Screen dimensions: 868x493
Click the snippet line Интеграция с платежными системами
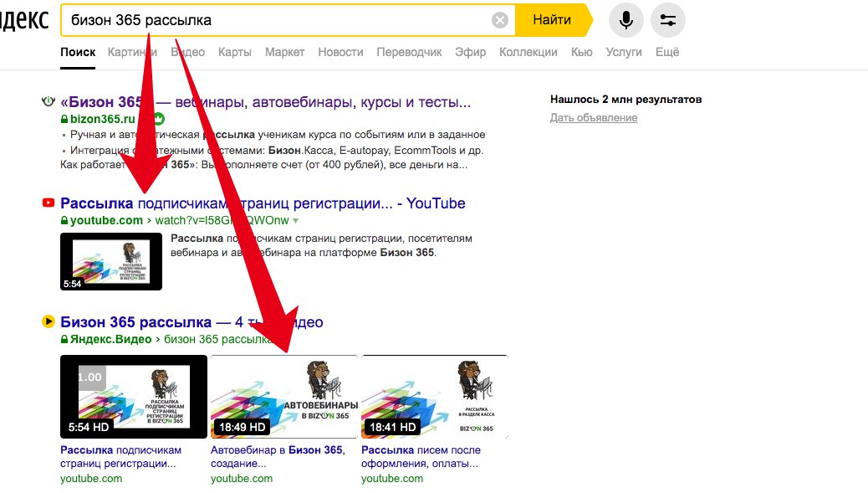(x=277, y=150)
